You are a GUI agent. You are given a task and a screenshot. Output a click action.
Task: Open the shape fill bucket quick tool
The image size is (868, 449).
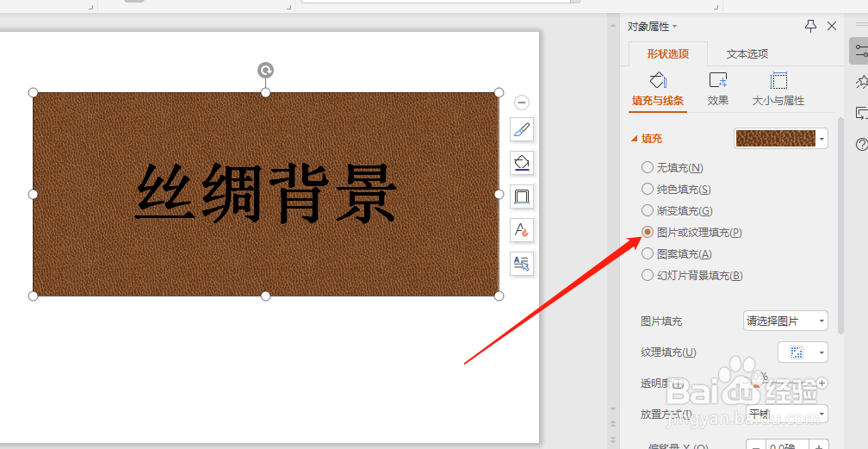point(522,163)
